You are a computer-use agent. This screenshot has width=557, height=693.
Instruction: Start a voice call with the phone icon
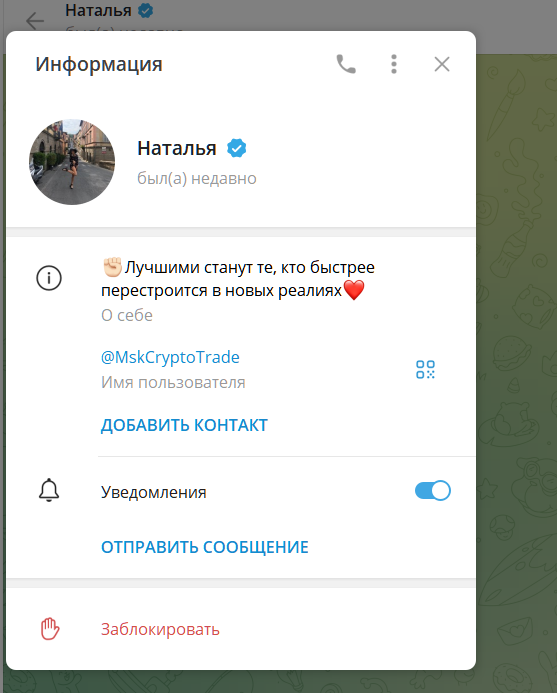pyautogui.click(x=346, y=65)
